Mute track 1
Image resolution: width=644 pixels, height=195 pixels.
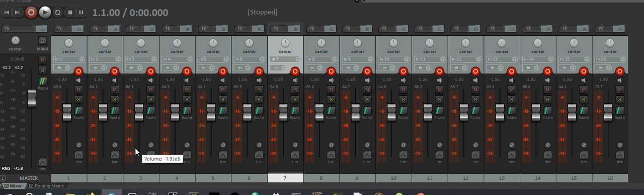click(78, 90)
